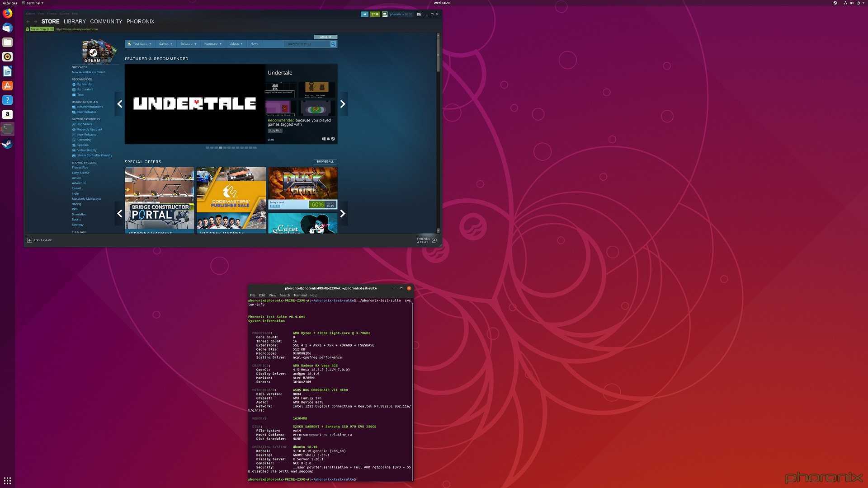This screenshot has height=488, width=868.
Task: Open the Steam inbox notifications icon
Action: [375, 14]
